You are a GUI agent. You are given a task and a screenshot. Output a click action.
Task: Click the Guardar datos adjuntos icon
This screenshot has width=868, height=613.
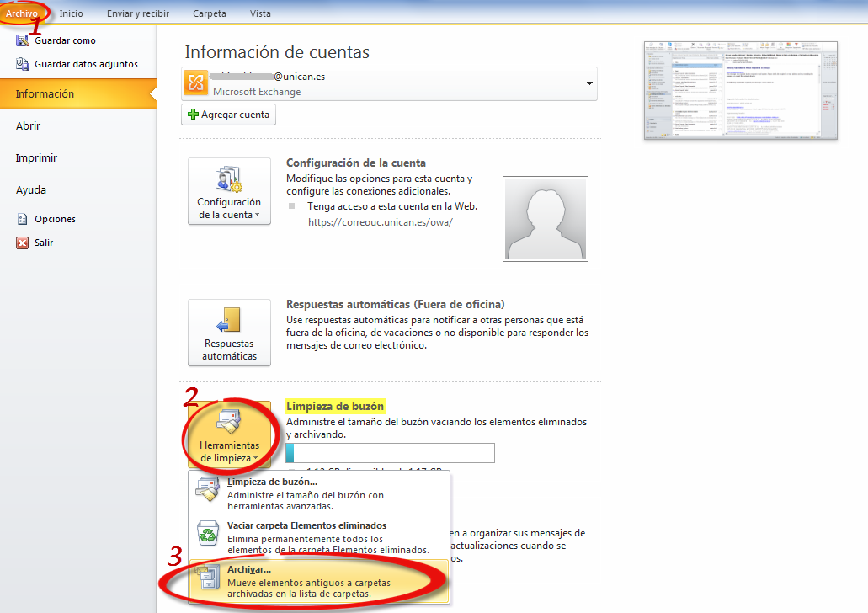point(22,64)
